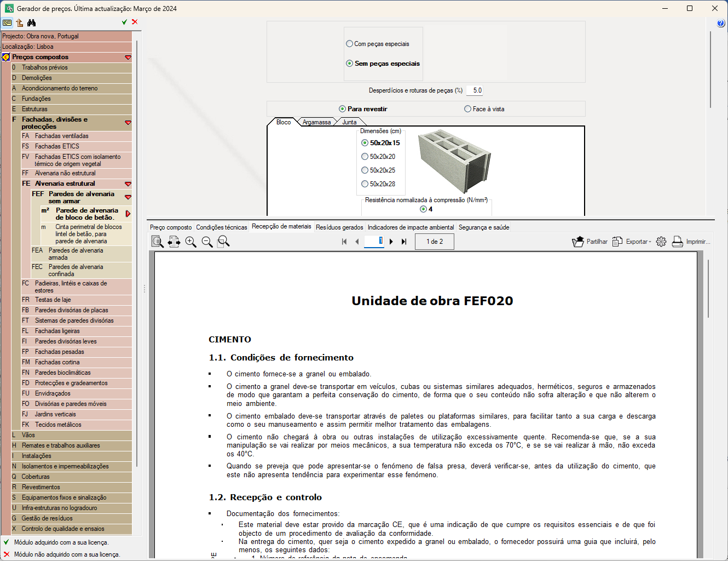Collapse the Preços compostos section arrow

point(128,58)
